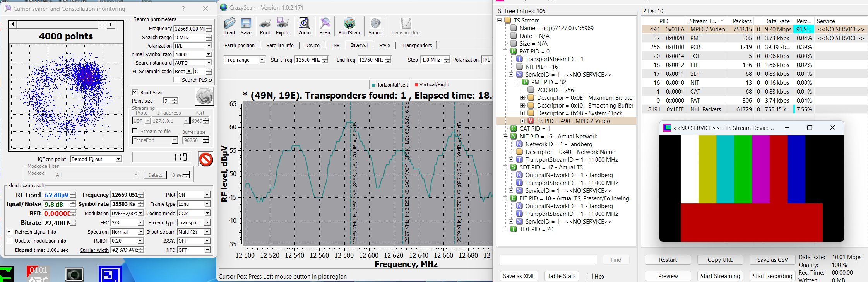
Task: Click the Detect button
Action: (155, 175)
